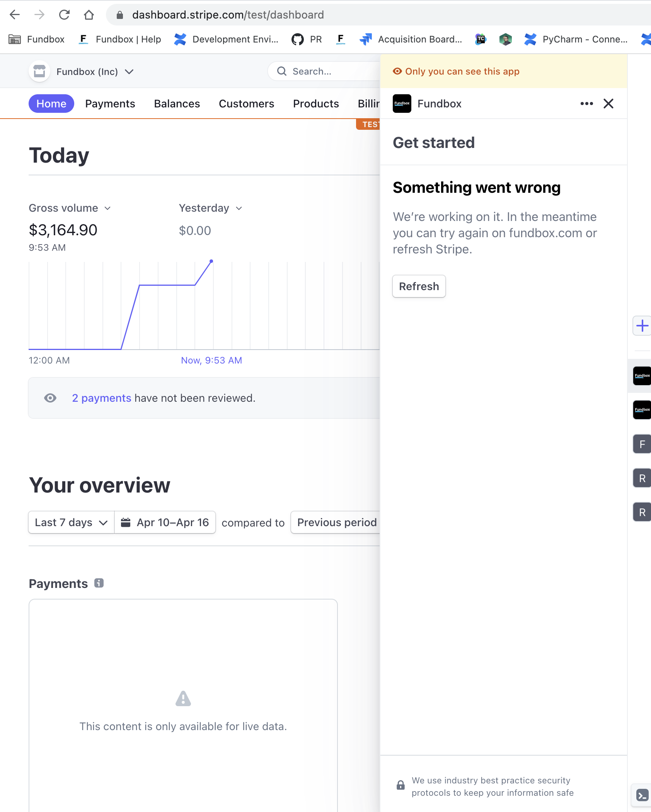This screenshot has height=812, width=651.
Task: Reload the page with the refresh icon
Action: coord(64,15)
